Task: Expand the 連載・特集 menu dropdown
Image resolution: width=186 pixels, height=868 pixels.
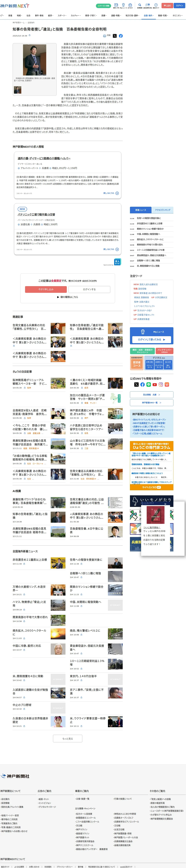Action: [116, 15]
